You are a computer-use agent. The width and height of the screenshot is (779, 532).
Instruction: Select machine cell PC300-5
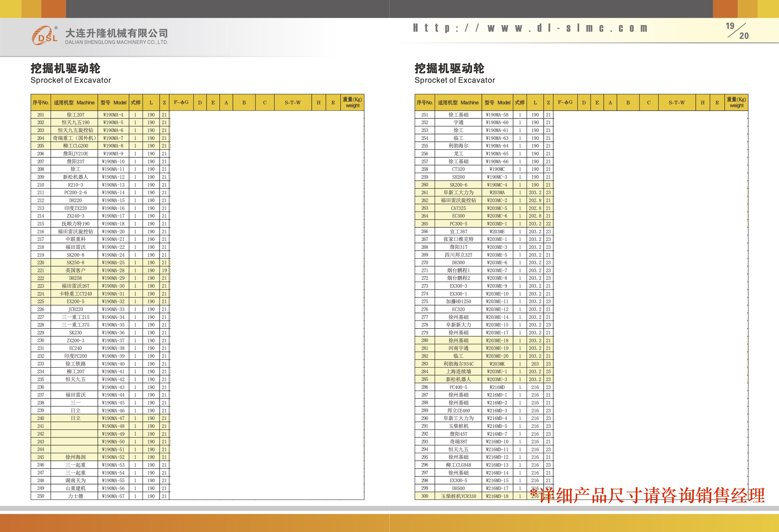point(458,224)
